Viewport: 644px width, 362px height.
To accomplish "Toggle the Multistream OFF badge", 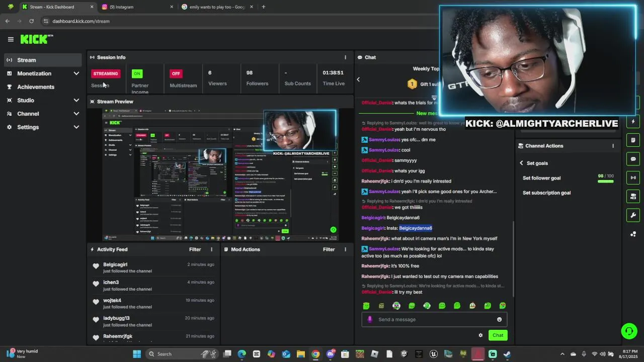I will 176,73.
